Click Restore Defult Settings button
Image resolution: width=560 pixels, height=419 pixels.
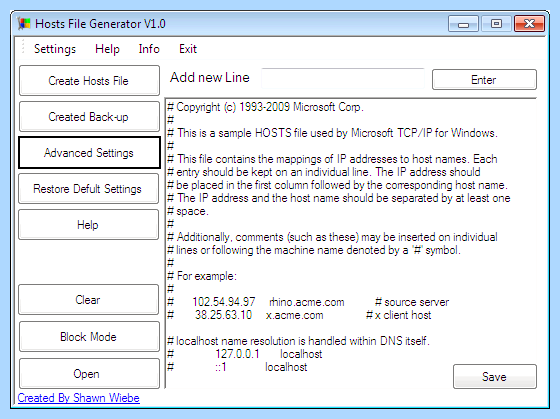88,189
